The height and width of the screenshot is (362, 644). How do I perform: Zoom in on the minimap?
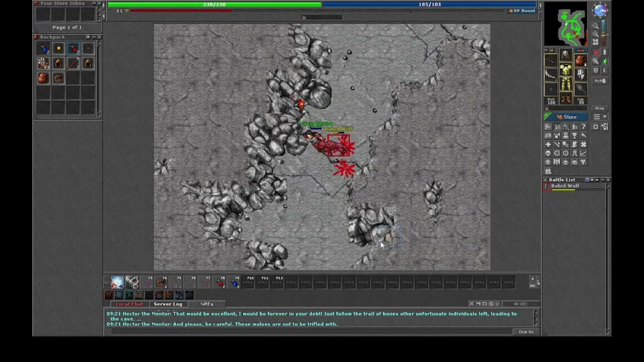pyautogui.click(x=596, y=34)
